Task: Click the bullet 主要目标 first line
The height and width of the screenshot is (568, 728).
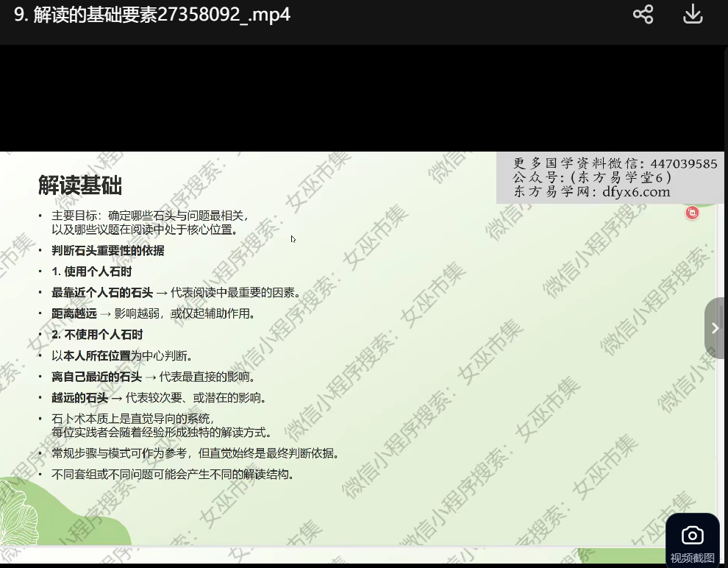Action: (150, 216)
